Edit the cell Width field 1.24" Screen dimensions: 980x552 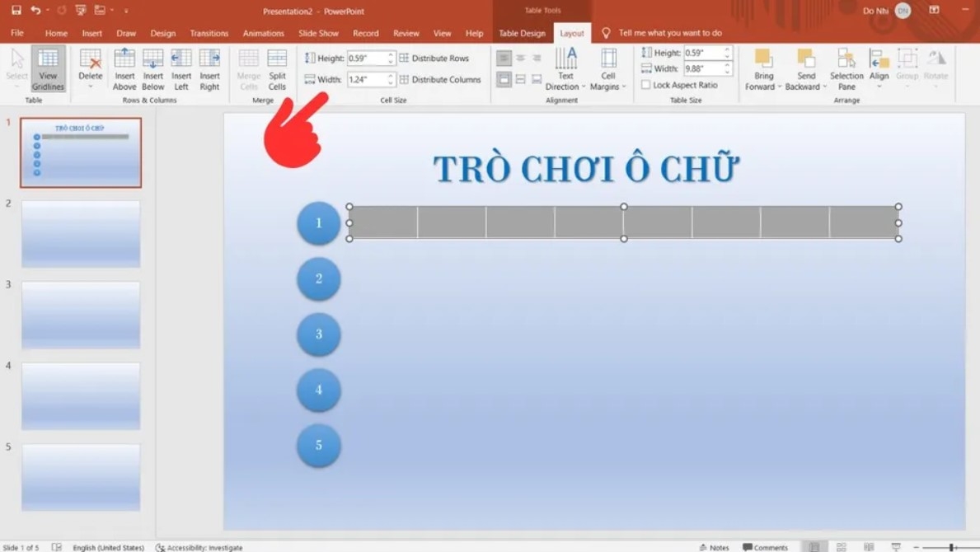coord(367,79)
